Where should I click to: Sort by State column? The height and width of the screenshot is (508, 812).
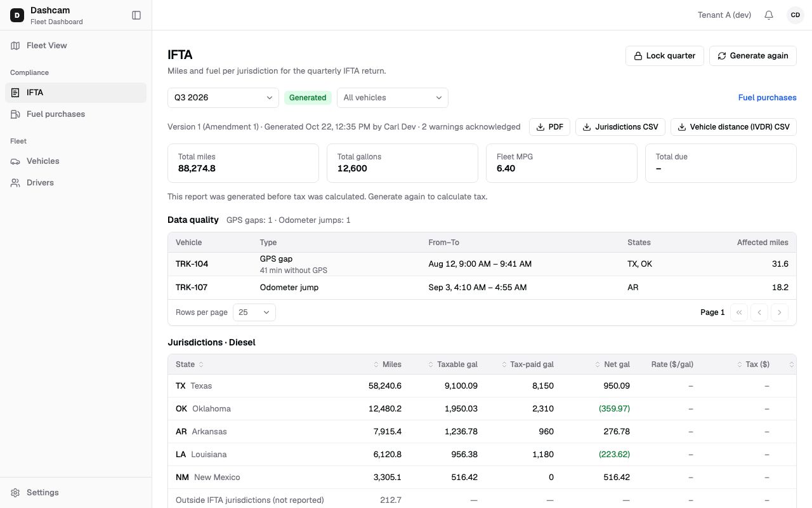coord(190,364)
